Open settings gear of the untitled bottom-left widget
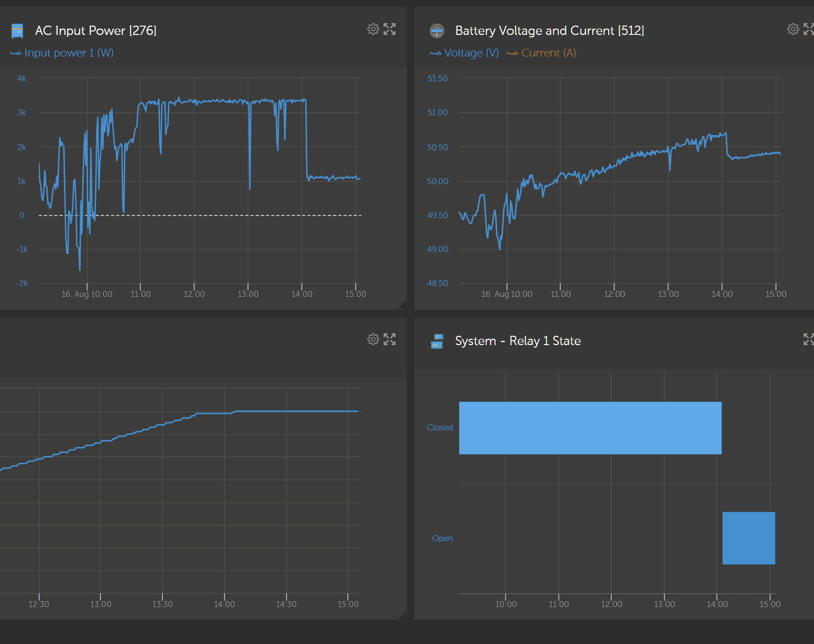The image size is (814, 644). [373, 339]
